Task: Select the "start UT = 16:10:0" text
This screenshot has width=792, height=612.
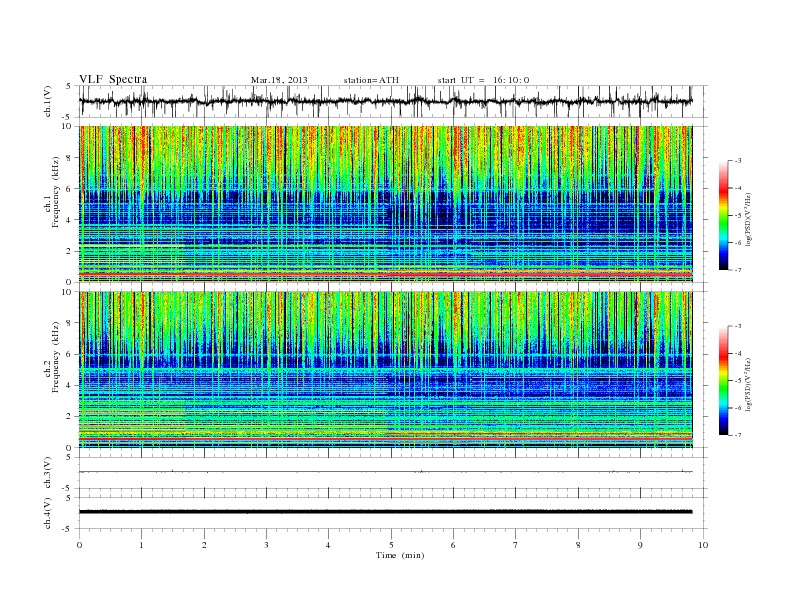Action: click(x=483, y=80)
